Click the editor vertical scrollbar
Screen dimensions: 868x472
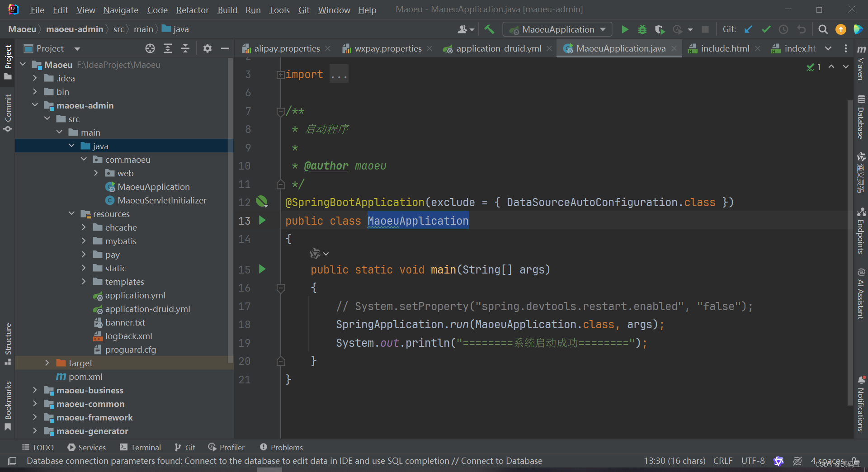[x=849, y=253]
